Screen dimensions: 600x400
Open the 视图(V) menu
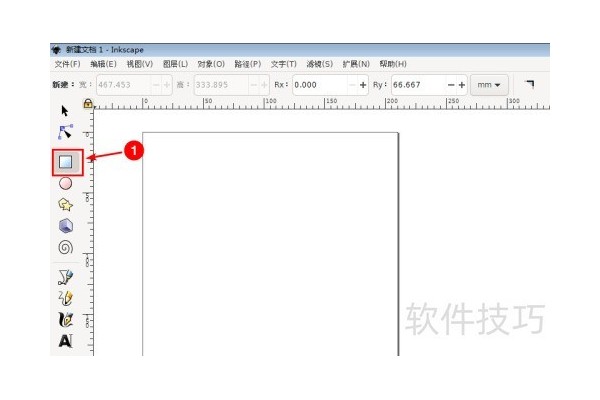[140, 64]
